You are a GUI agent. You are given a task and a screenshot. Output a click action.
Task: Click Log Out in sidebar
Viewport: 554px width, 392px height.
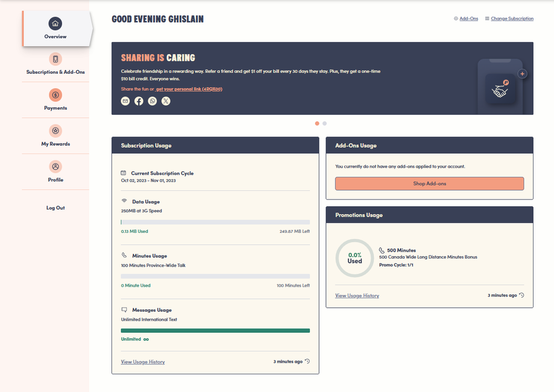(55, 208)
